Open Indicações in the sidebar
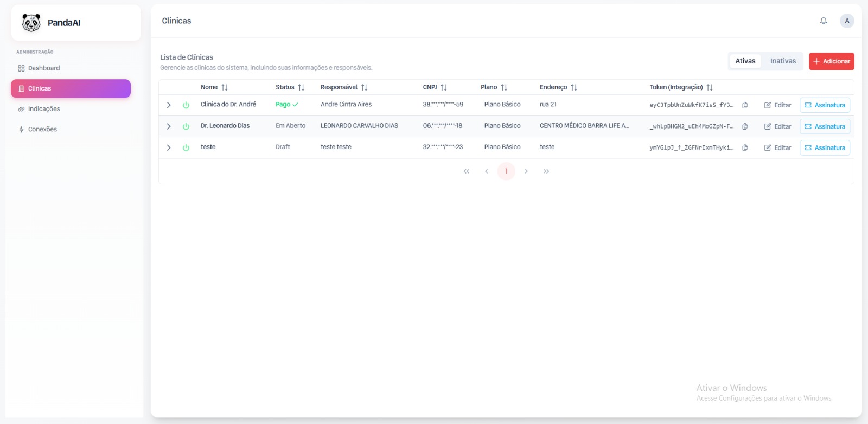Screen dimensions: 868x424 tap(71, 109)
